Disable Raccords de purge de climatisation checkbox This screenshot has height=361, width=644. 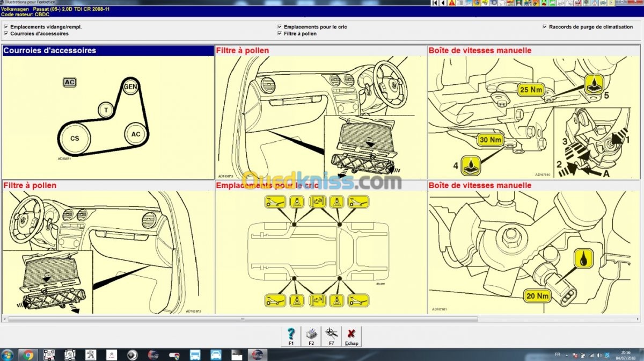click(x=545, y=26)
